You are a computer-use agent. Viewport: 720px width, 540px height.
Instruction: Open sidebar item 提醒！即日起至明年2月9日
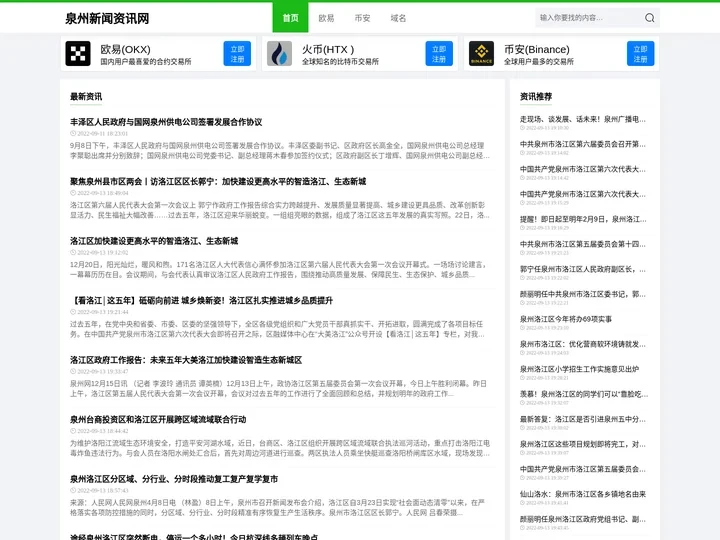tap(583, 219)
